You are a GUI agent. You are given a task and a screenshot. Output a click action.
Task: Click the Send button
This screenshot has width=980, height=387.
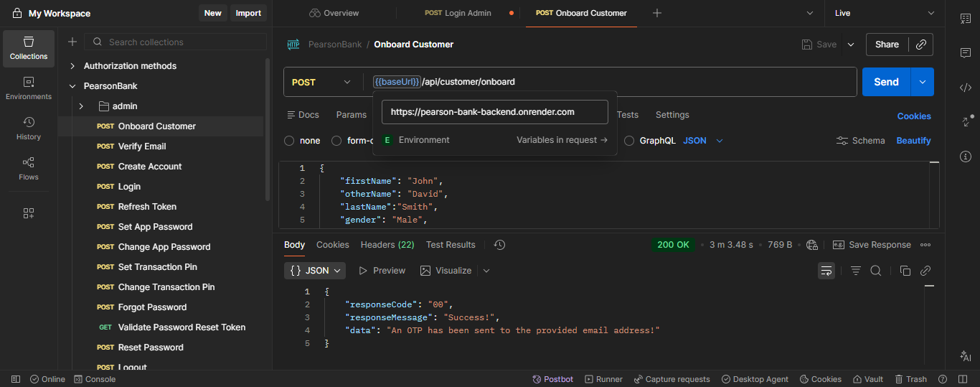[886, 82]
